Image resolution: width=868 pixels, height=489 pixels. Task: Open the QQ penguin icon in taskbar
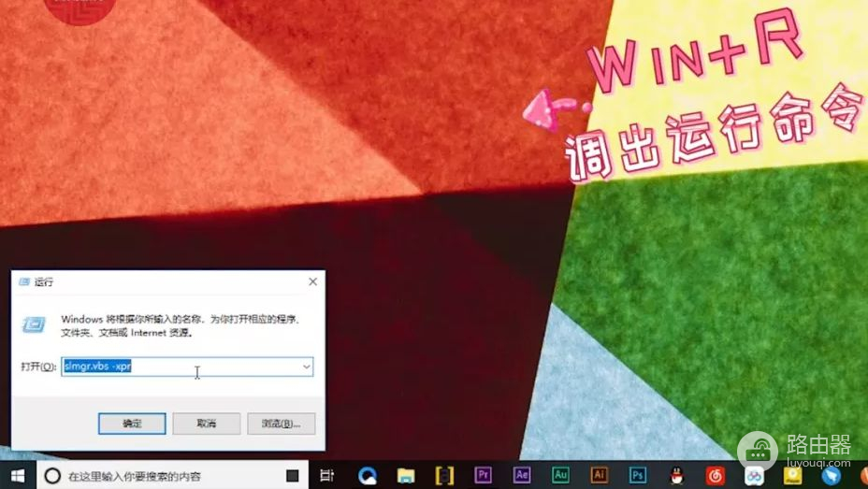676,476
